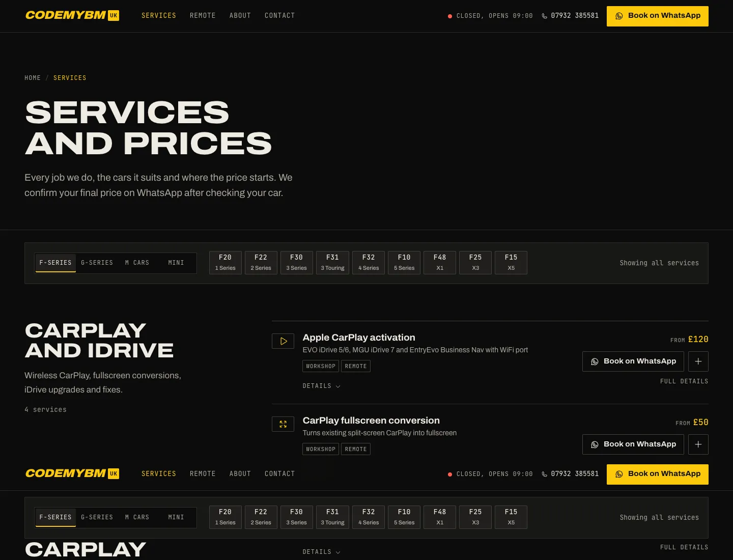This screenshot has width=733, height=560.
Task: Toggle the F22 2 Series chip in the top filter bar
Action: point(261,263)
